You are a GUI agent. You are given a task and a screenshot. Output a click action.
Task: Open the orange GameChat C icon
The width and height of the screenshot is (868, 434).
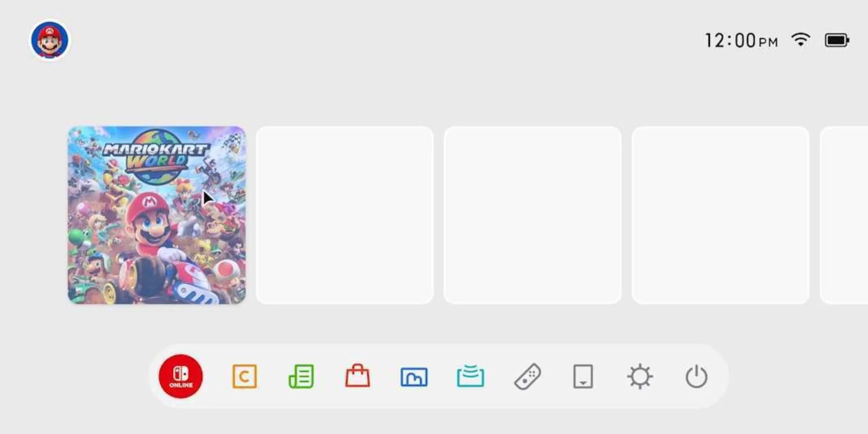(x=244, y=376)
